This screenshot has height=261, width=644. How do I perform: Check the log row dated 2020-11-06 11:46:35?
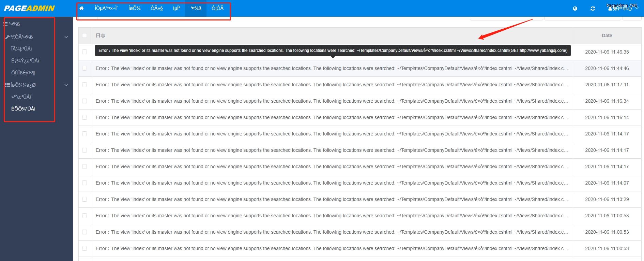[x=85, y=52]
